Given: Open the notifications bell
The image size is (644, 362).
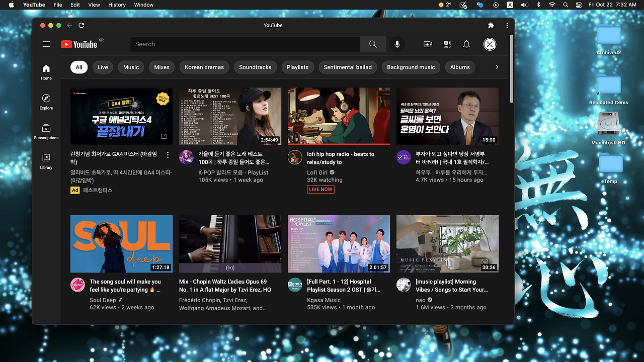Looking at the screenshot, I should [x=466, y=44].
